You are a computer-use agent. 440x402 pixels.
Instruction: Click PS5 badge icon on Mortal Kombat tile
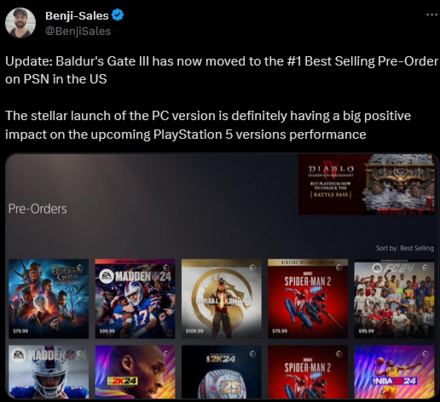tap(253, 267)
